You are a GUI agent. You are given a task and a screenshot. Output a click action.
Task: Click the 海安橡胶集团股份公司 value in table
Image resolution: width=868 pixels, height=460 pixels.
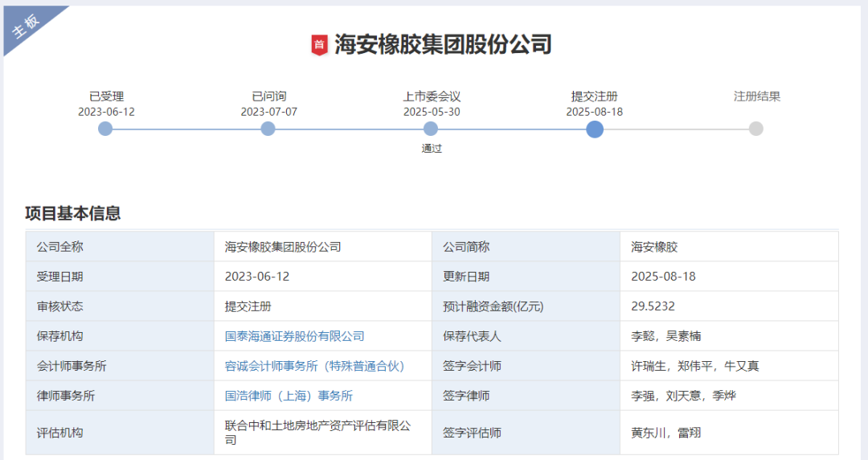click(x=283, y=247)
